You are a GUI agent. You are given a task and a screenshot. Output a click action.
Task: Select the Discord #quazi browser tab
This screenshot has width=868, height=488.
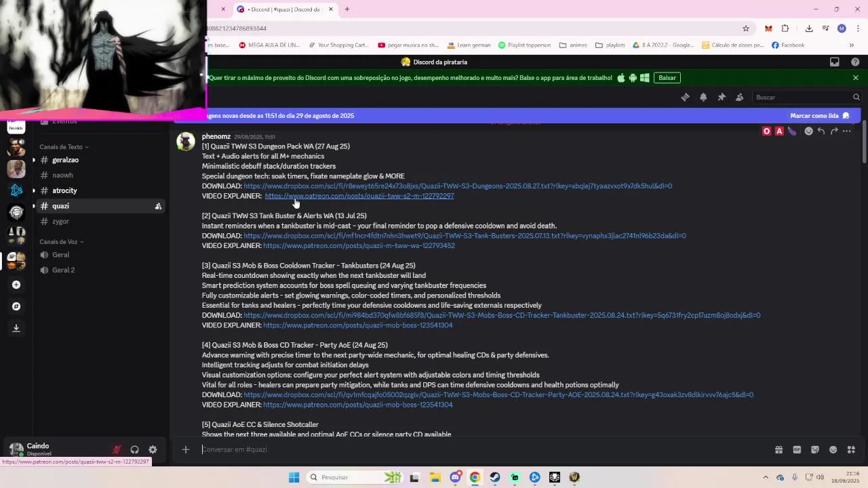coord(285,9)
